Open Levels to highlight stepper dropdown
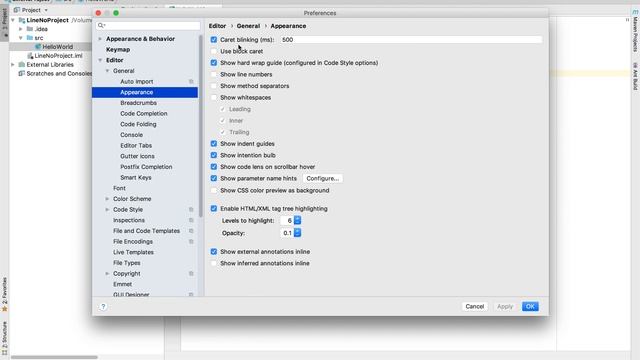 [x=298, y=220]
